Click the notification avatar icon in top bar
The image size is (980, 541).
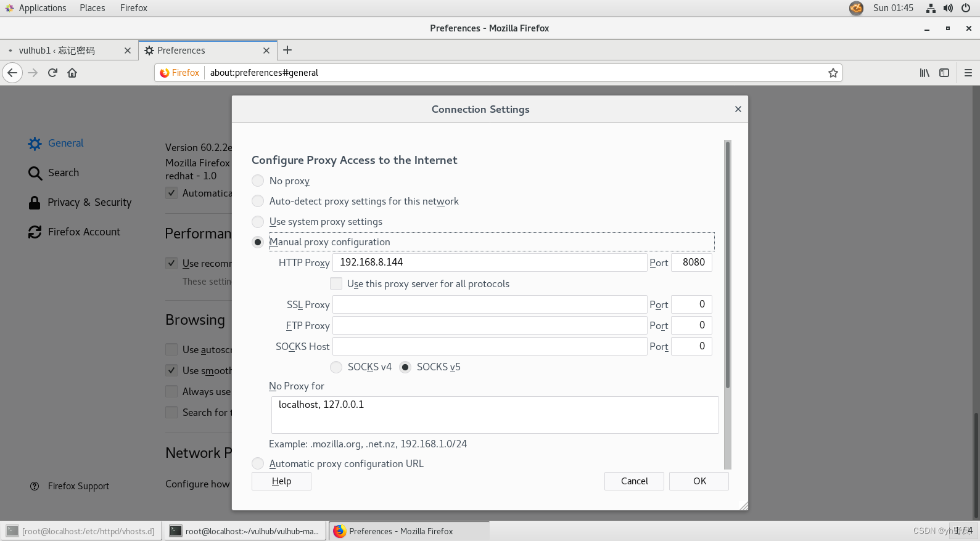(856, 8)
